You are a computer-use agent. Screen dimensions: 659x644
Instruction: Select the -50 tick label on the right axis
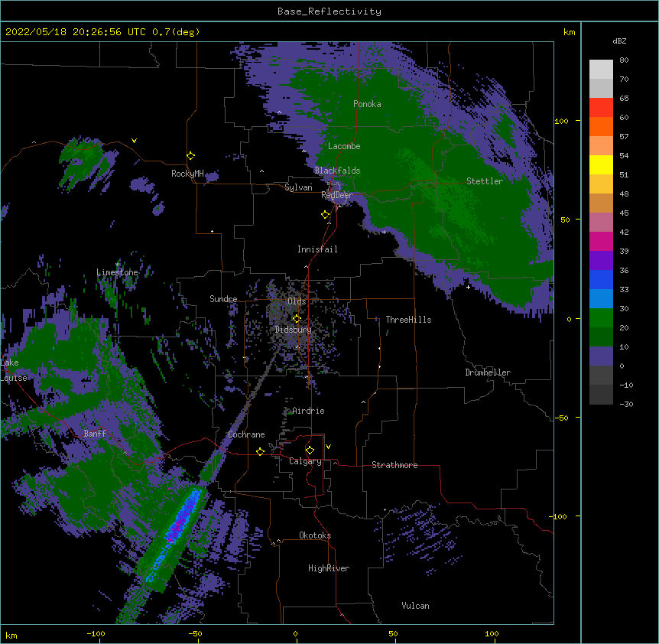tap(561, 418)
